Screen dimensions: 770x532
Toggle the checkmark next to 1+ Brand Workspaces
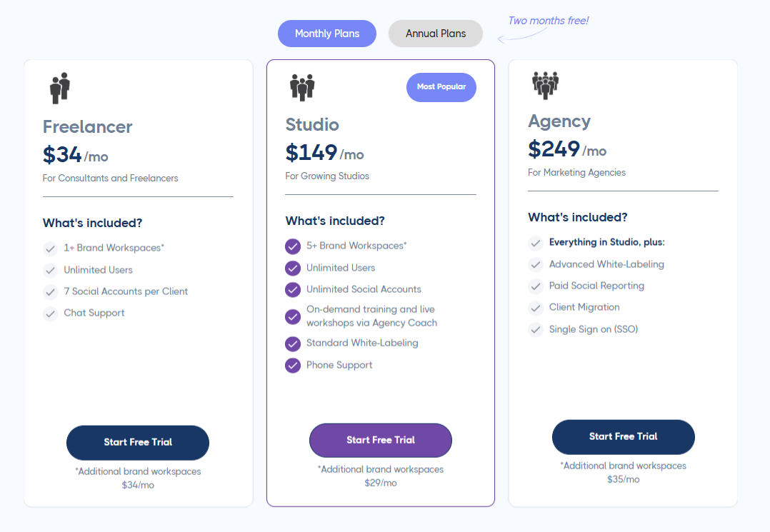point(50,249)
